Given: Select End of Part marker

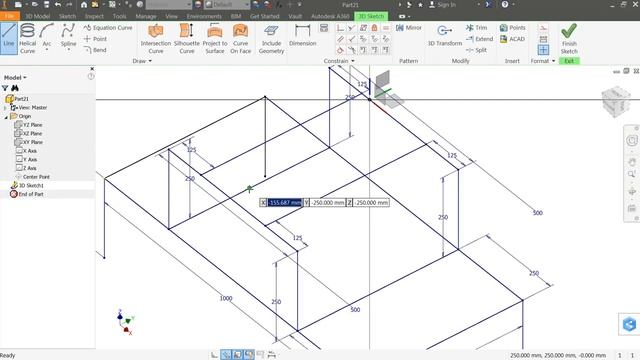Looking at the screenshot, I should point(27,194).
